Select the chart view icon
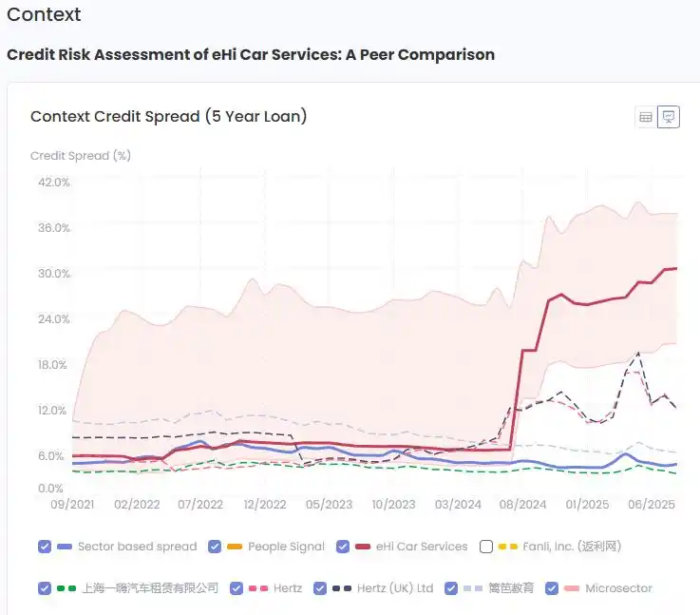This screenshot has width=700, height=615. coord(669,117)
